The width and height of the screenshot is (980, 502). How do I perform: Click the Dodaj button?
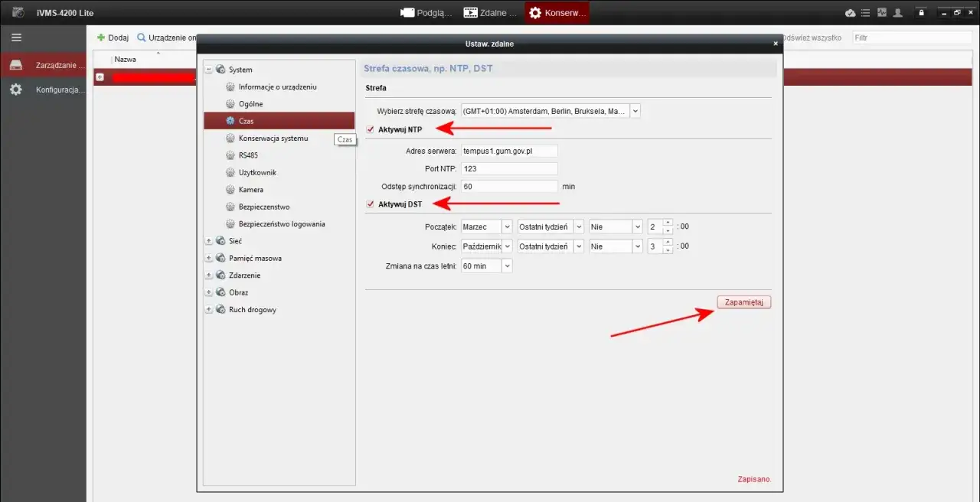[112, 37]
